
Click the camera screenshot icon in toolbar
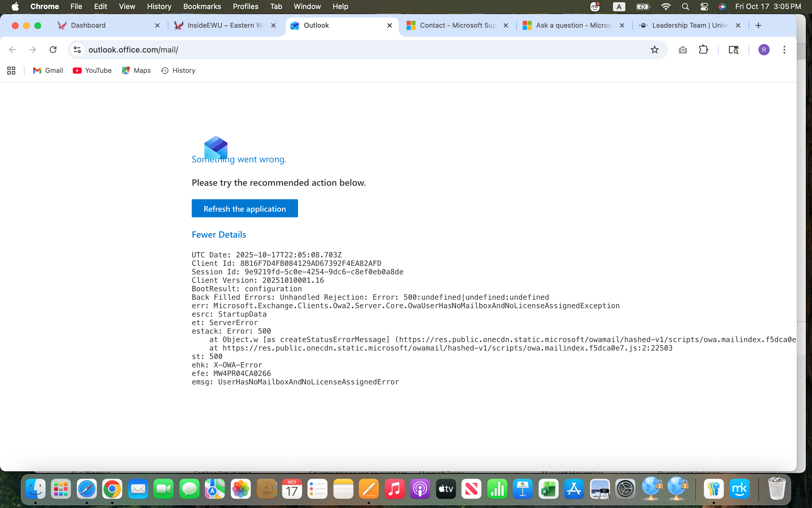pyautogui.click(x=683, y=50)
